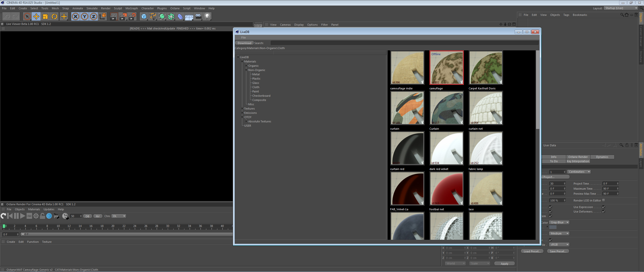Click the Save Preset button
The width and height of the screenshot is (644, 272).
point(558,251)
